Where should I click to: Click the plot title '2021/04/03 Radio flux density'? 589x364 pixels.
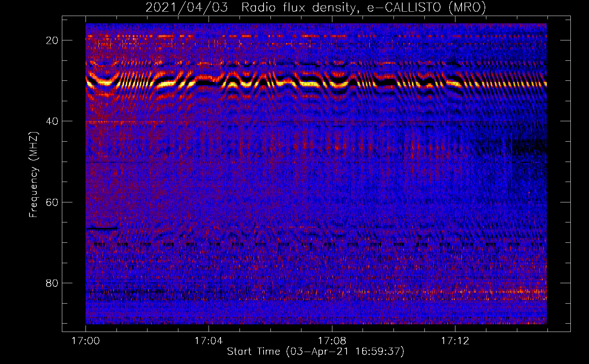316,7
